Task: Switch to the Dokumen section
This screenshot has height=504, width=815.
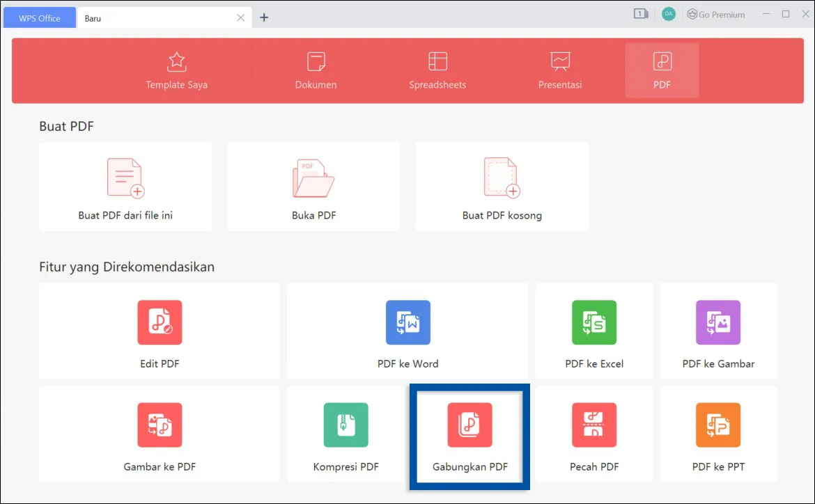Action: pos(316,70)
